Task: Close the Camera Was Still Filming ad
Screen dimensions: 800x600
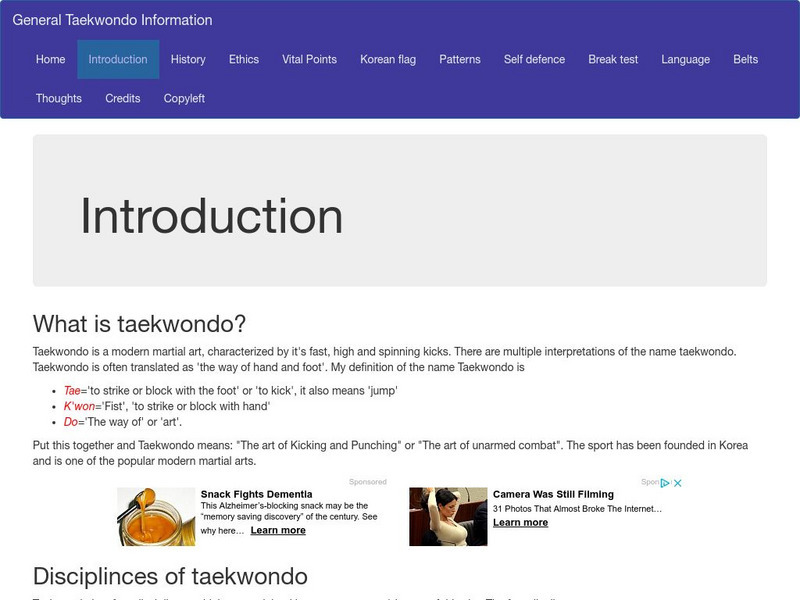Action: pos(679,481)
